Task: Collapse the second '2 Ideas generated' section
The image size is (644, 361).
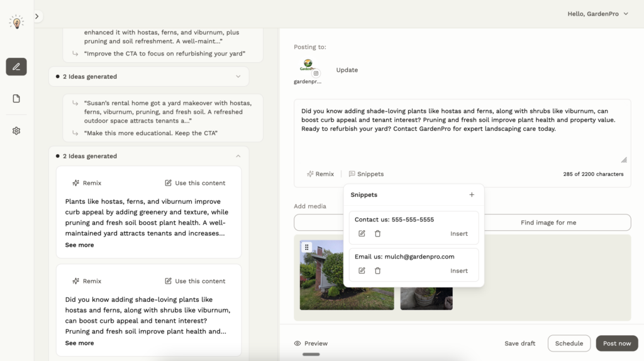Action: point(238,156)
